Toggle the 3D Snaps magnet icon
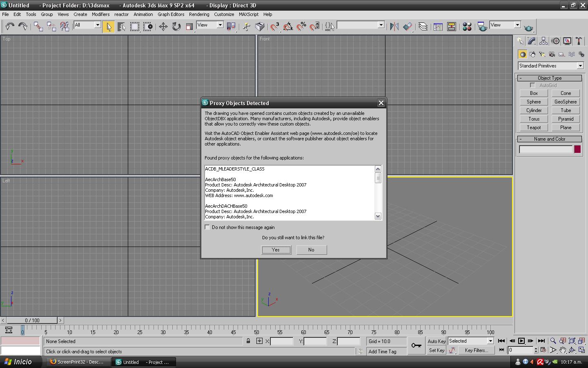The image size is (588, 368). click(x=275, y=27)
